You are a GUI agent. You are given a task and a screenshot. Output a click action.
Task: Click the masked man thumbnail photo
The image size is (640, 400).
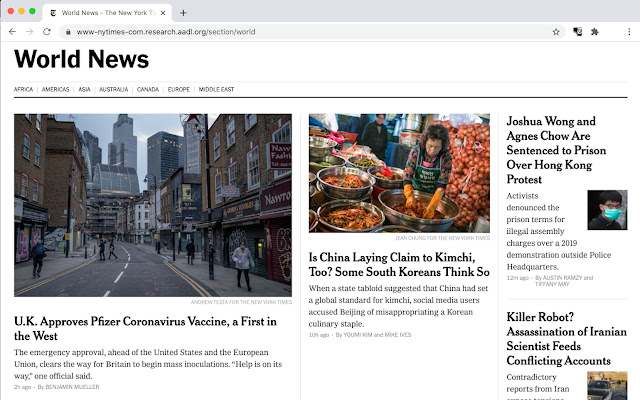(607, 210)
